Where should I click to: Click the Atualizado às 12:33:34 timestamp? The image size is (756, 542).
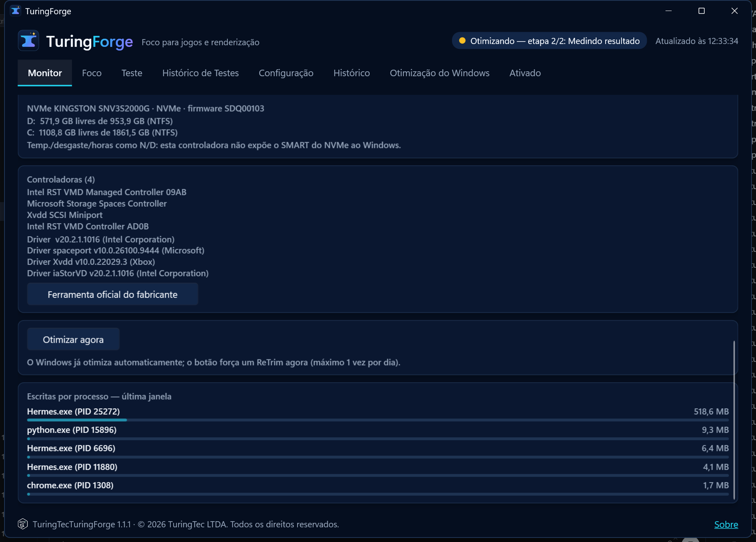point(697,41)
